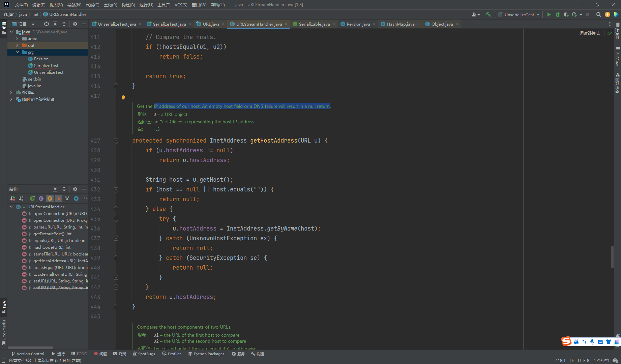
Task: Build the project with the hammer icon
Action: point(488,14)
